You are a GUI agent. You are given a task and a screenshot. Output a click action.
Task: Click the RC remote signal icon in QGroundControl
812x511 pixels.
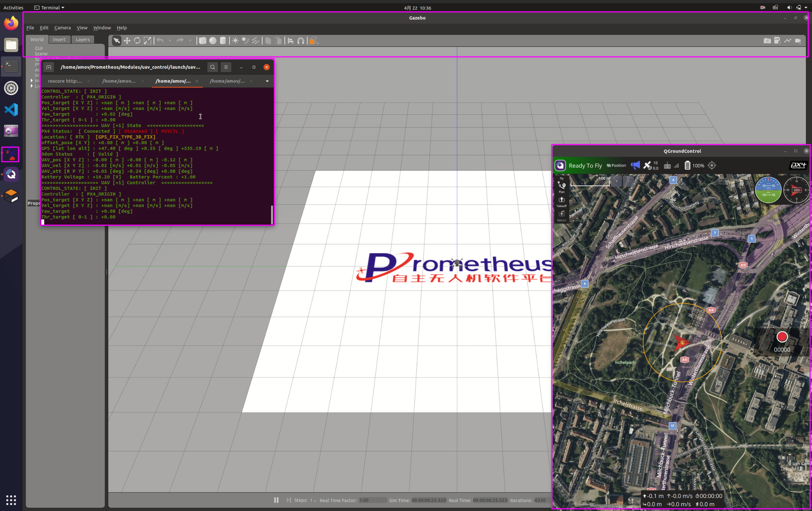(x=672, y=165)
